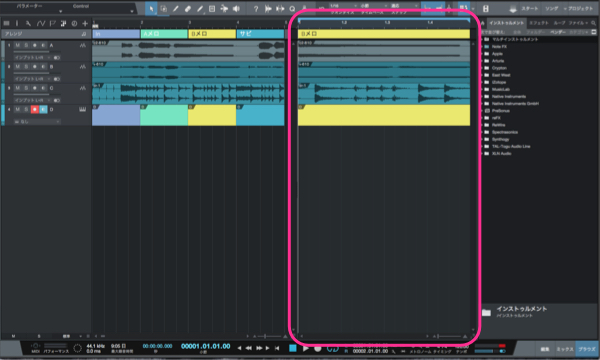Mute track A
This screenshot has width=600, height=360.
click(x=18, y=45)
